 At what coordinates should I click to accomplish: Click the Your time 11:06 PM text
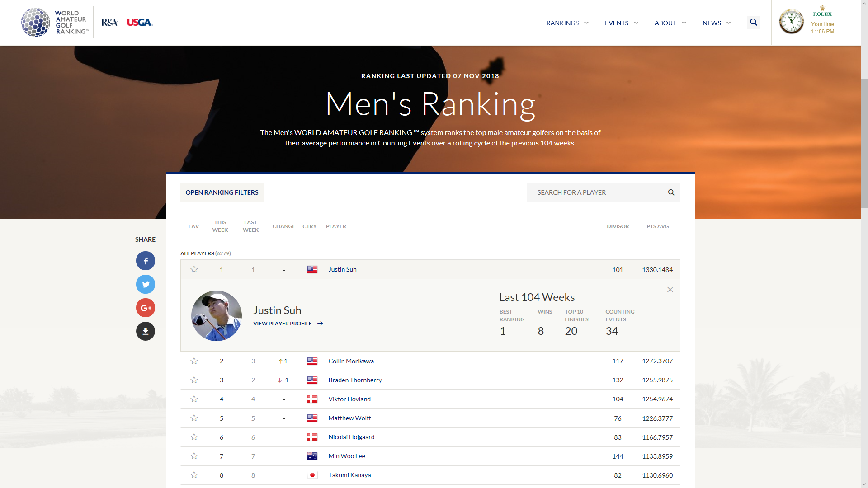(822, 28)
